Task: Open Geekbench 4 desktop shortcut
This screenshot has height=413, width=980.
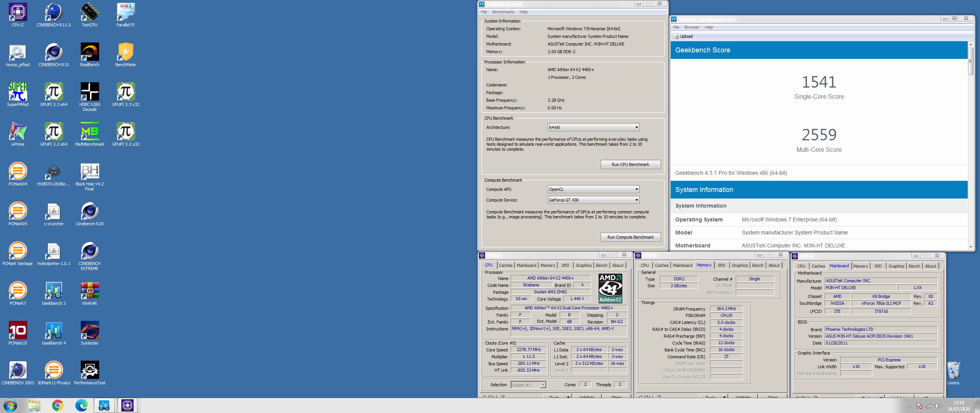Action: 54,333
